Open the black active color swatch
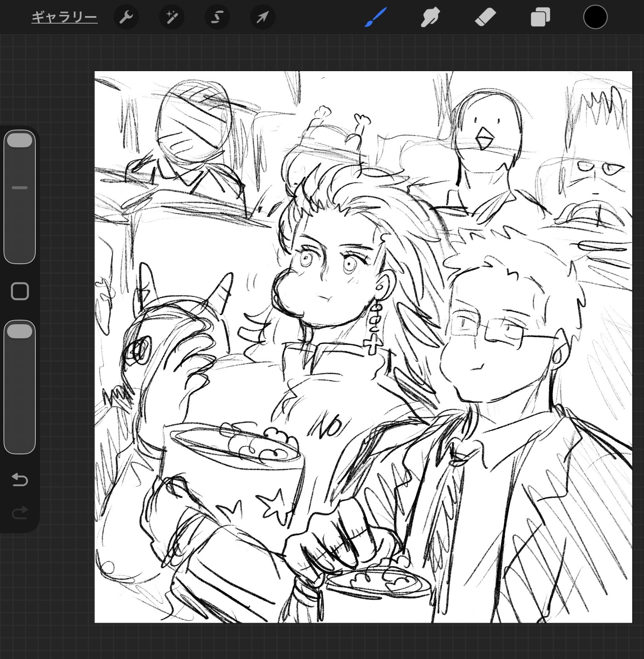Viewport: 644px width, 659px height. (x=595, y=18)
